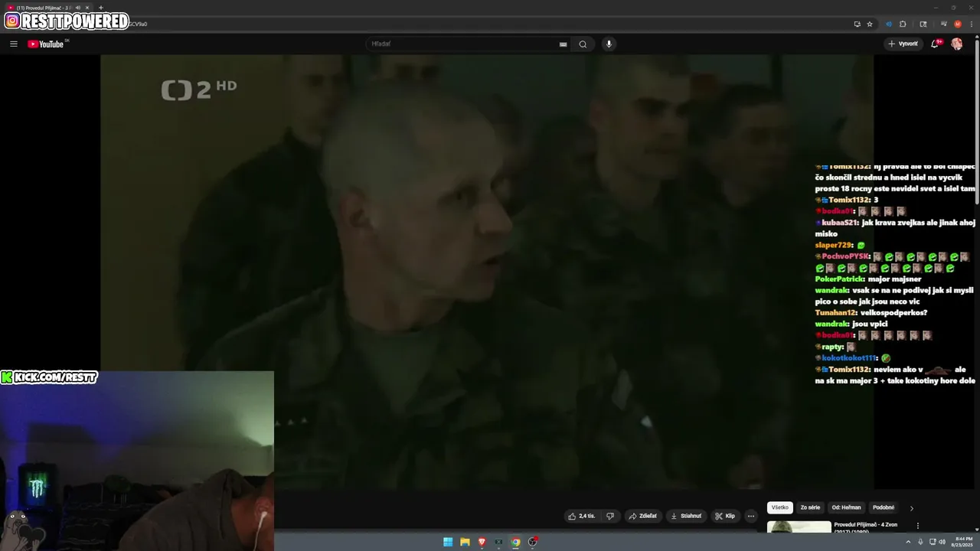Click the chat username slaper729

[x=834, y=245]
